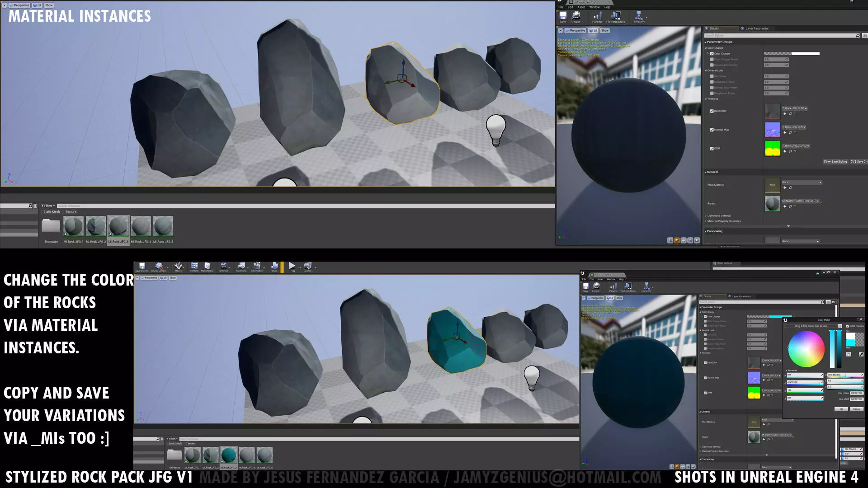The width and height of the screenshot is (868, 488).
Task: Browse to T_Rock_JFG_3_BC texture in upper editor
Action: (x=790, y=114)
